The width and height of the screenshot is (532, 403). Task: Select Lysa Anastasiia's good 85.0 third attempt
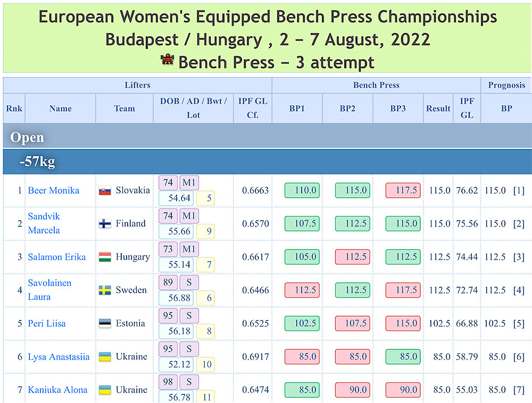point(403,357)
